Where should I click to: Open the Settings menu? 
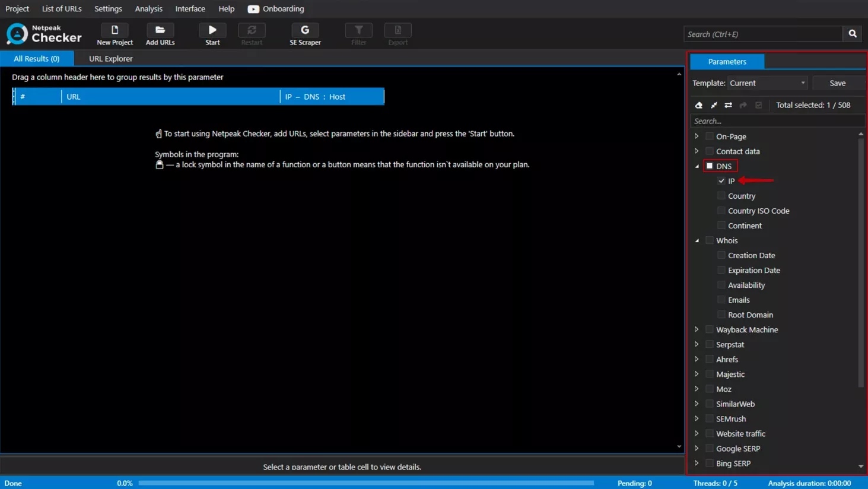pos(108,9)
